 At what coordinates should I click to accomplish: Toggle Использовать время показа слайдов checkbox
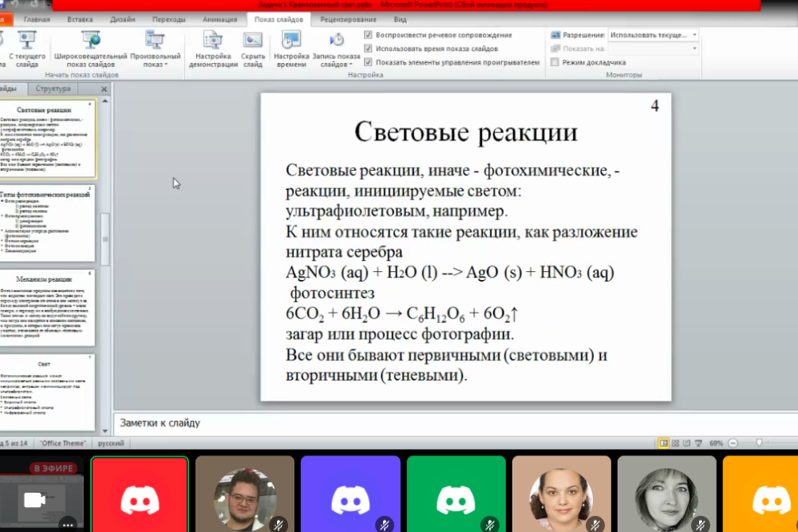[368, 49]
